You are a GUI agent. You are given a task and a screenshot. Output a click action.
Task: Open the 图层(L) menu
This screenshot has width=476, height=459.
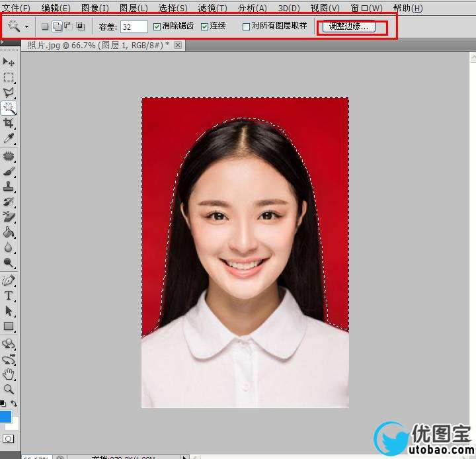coord(134,8)
